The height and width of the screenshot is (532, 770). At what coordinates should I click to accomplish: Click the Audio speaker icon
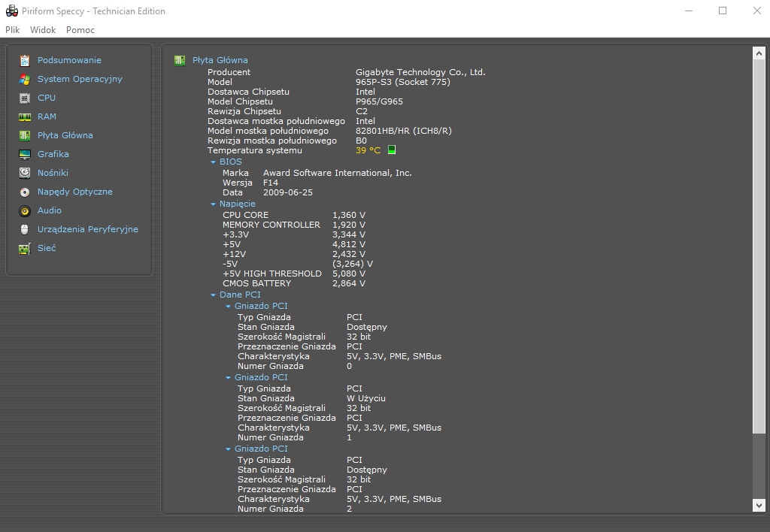click(25, 210)
